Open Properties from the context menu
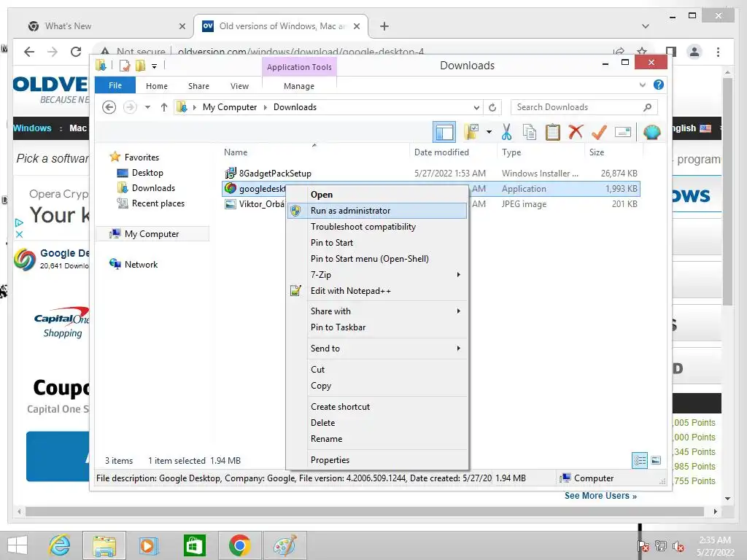 coord(377,460)
